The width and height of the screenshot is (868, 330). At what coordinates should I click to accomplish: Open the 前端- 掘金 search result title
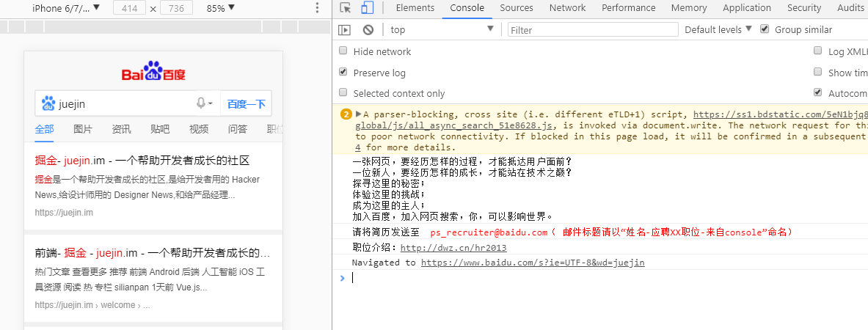152,253
